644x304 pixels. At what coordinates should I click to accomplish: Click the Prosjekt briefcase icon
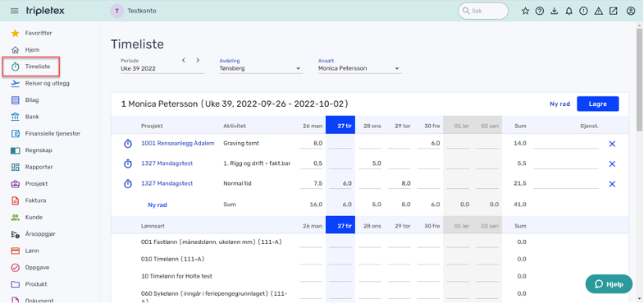(16, 184)
